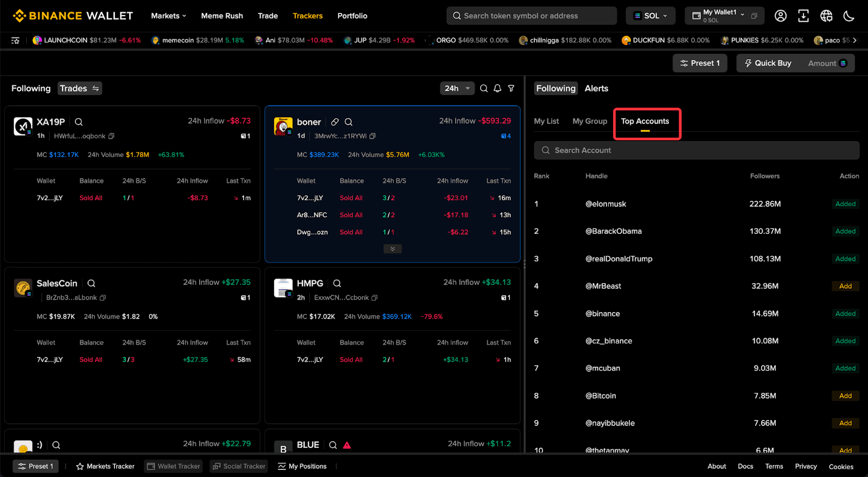
Task: Open My Positions in bottom bar
Action: click(x=302, y=466)
